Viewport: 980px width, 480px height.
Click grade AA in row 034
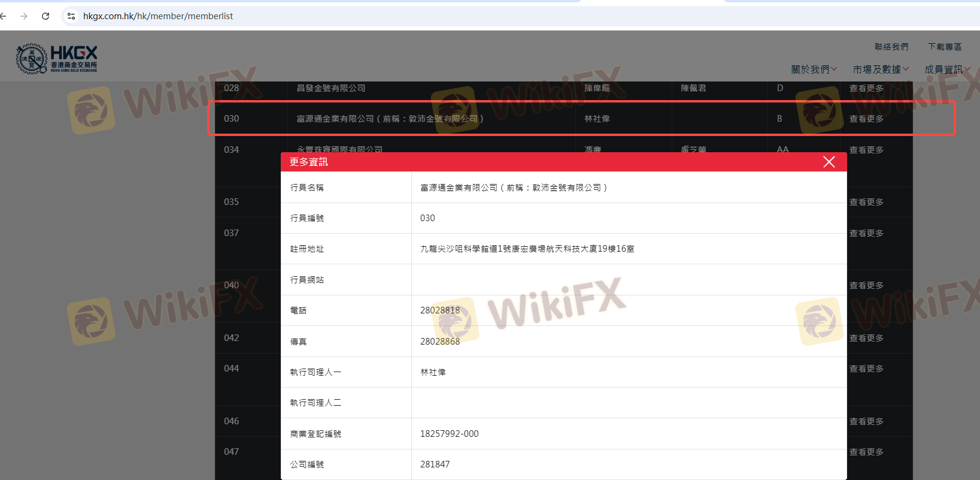(x=782, y=150)
